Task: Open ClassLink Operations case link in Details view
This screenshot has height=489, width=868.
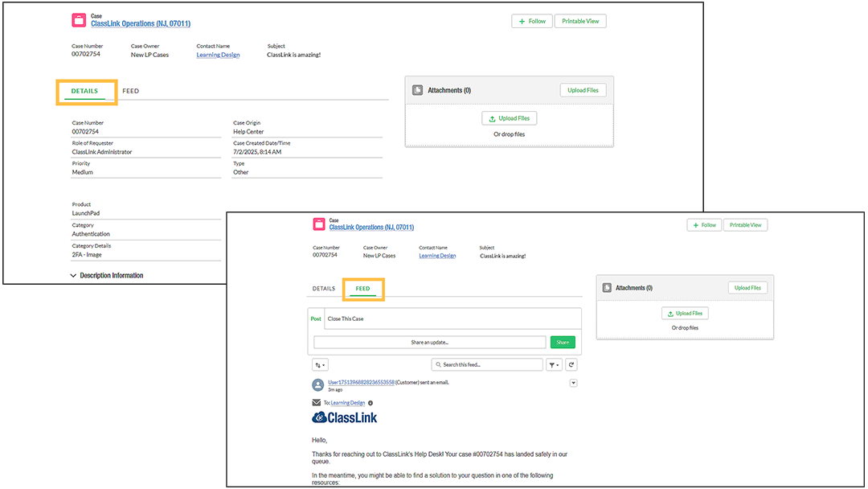Action: coord(141,24)
